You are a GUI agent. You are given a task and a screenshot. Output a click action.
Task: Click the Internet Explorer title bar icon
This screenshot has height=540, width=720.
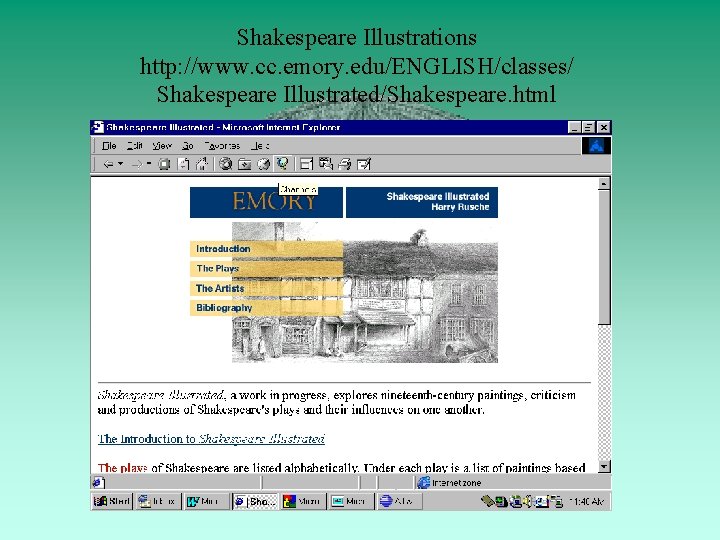(x=97, y=127)
